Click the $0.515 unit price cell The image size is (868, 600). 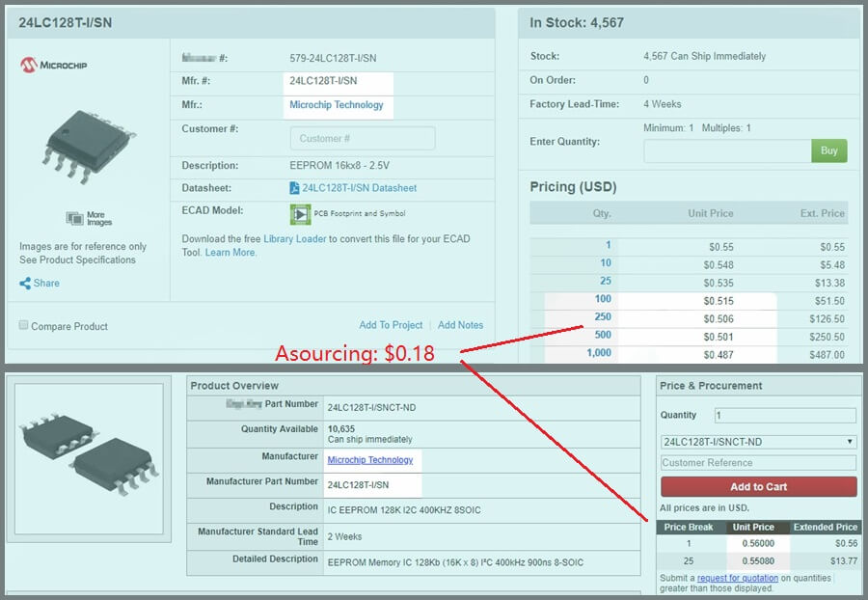pos(719,301)
